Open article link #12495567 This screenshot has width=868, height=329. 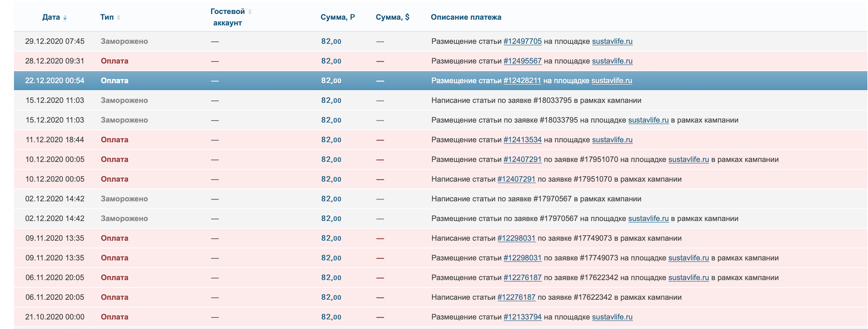[522, 61]
